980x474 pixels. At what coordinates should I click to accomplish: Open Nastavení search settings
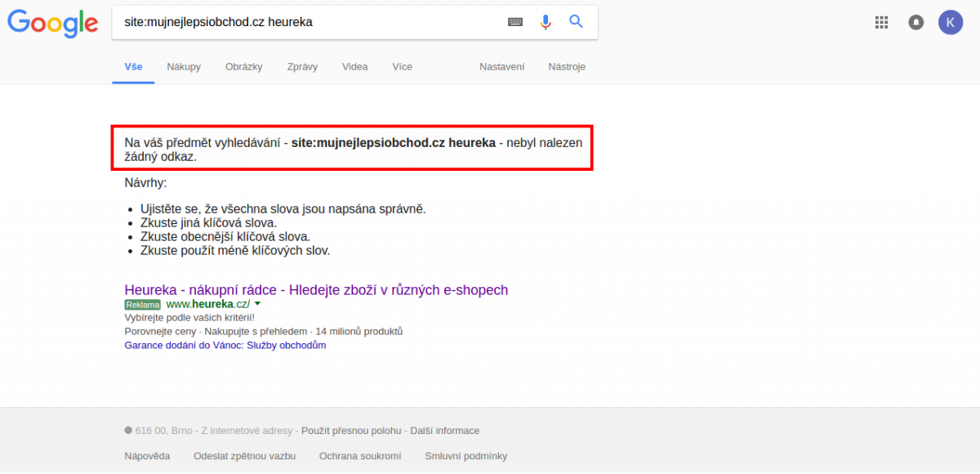[502, 67]
